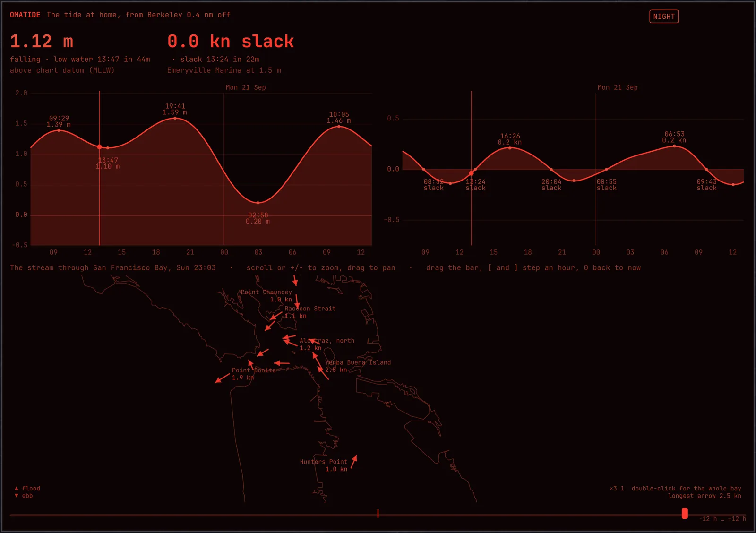Click the ×3.1 zoom level indicator
Image resolution: width=756 pixels, height=533 pixels.
pyautogui.click(x=617, y=488)
